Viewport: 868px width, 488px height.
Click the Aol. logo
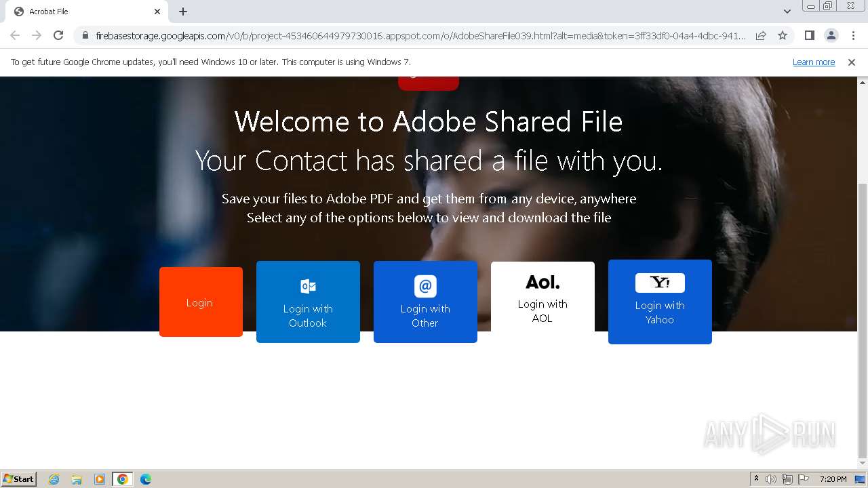542,282
